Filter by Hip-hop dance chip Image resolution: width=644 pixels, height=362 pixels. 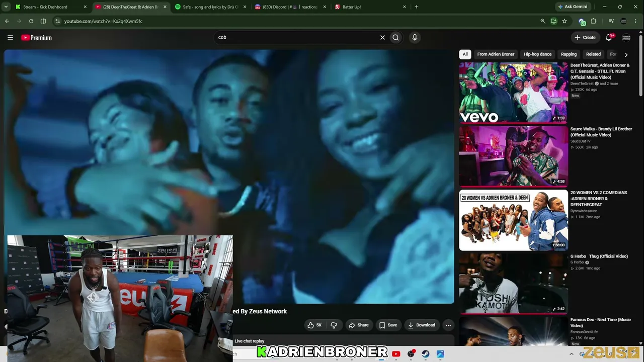tap(537, 54)
